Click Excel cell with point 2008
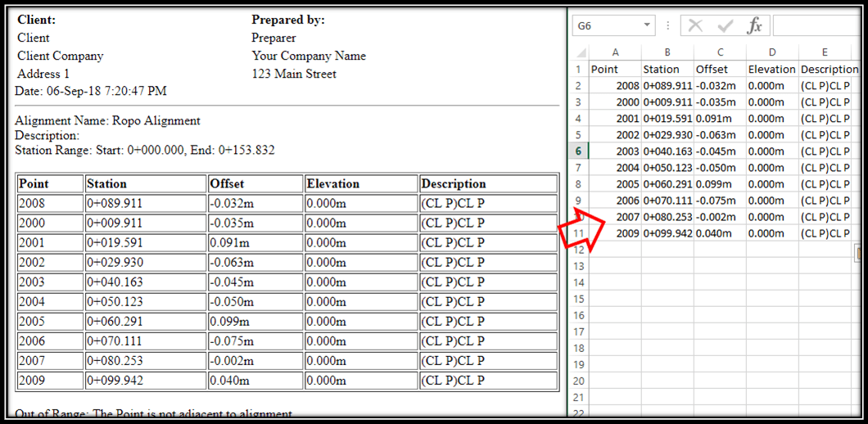 (x=615, y=86)
